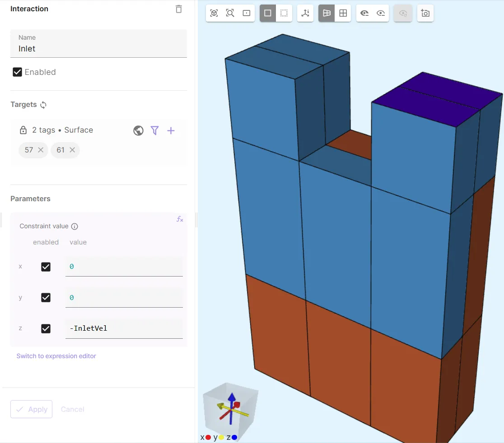Viewport: 504px width, 443px height.
Task: Click the refresh icon beside Targets
Action: coord(43,105)
